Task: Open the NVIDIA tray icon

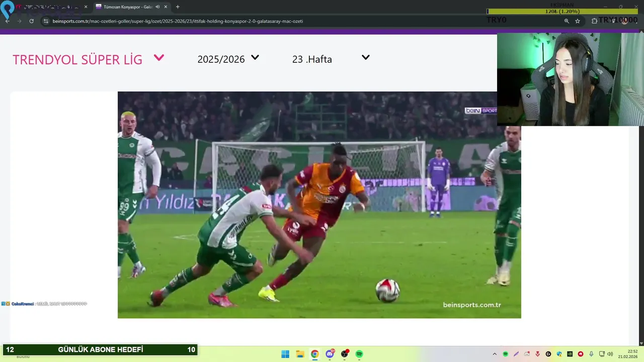Action: (x=570, y=354)
